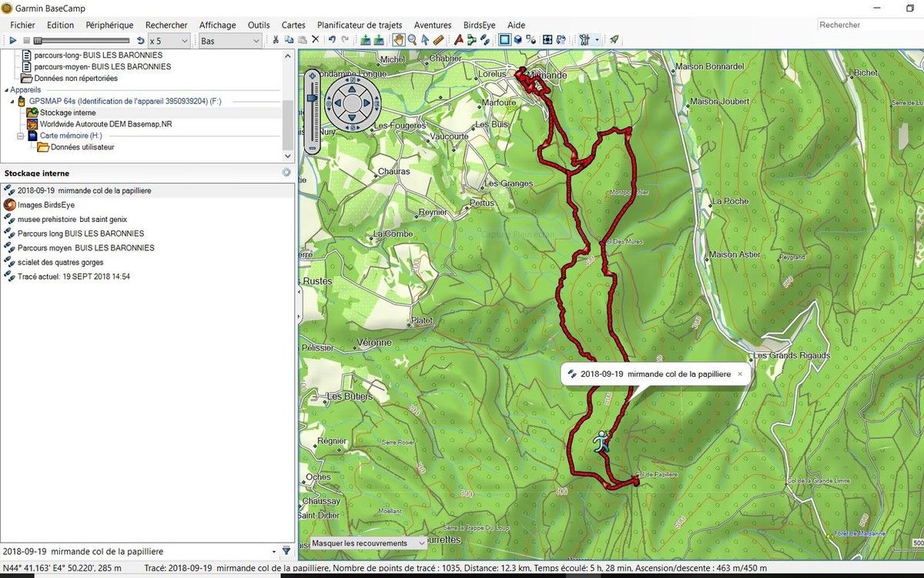This screenshot has height=578, width=924.
Task: Click the Delete X icon
Action: point(315,40)
